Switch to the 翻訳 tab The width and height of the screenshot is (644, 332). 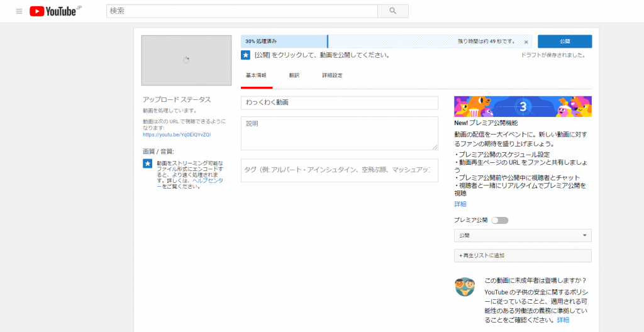(x=294, y=75)
